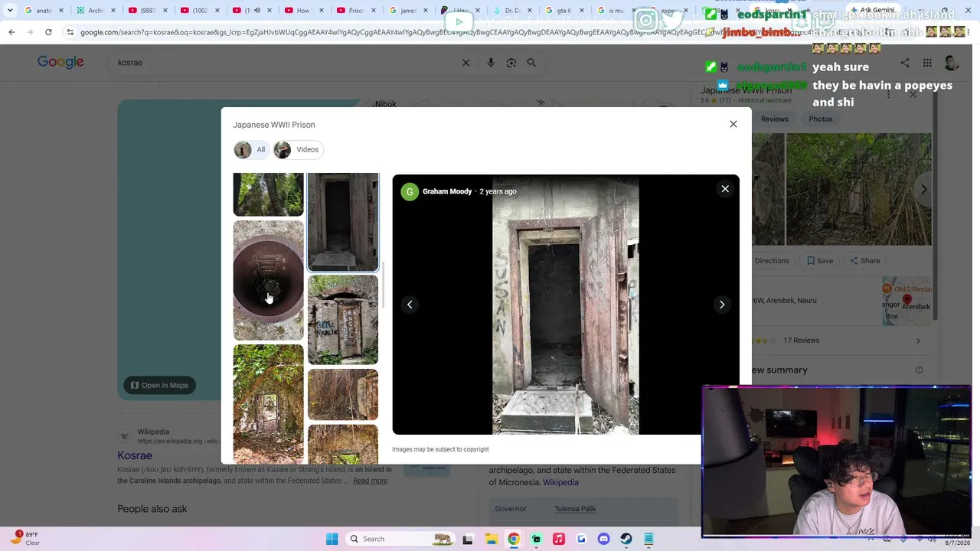Edit the 'kosrae' search query field
Image resolution: width=980 pixels, height=551 pixels.
click(283, 63)
